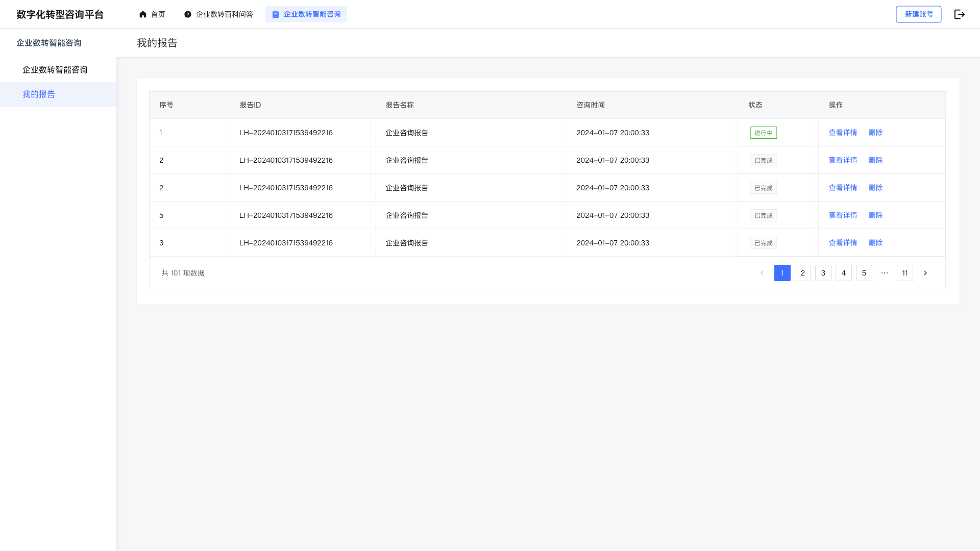Screen dimensions: 980x551
Task: Click the 新建账号 button
Action: (x=918, y=14)
